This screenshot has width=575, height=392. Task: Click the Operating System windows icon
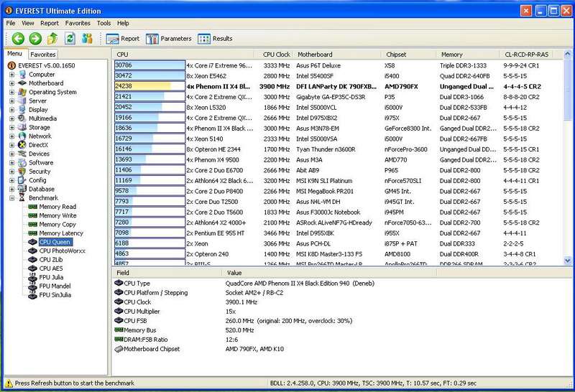pos(22,92)
